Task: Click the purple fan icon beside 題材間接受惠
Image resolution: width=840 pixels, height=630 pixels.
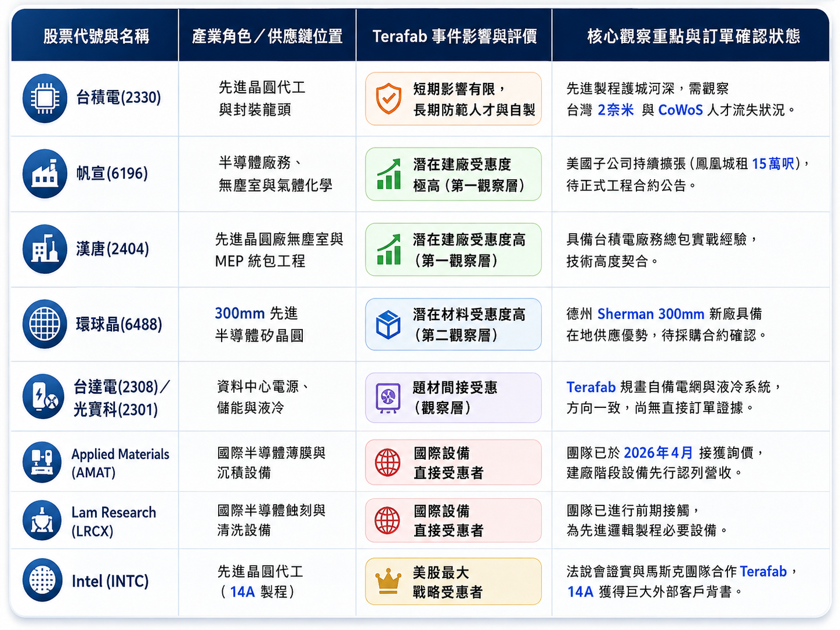Action: (388, 398)
